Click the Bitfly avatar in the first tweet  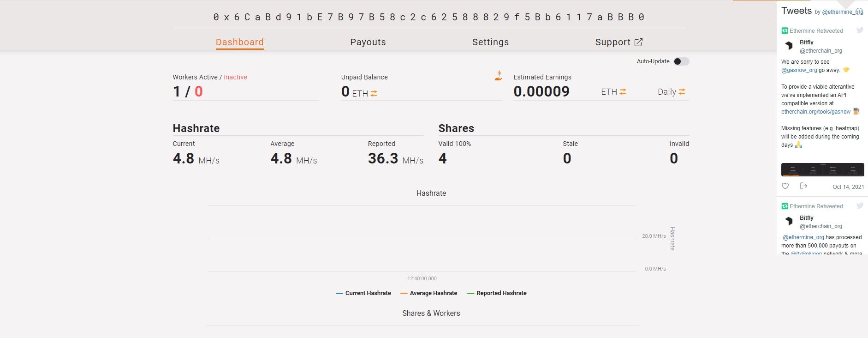point(789,46)
